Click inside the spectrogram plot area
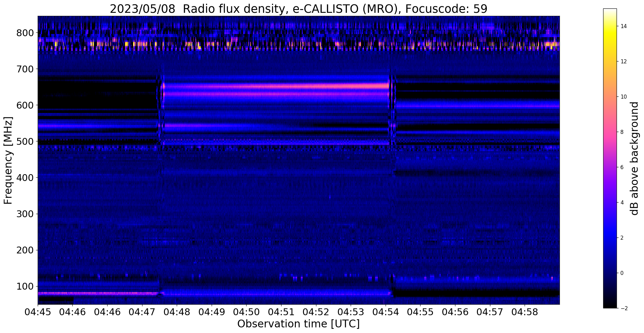This screenshot has width=644, height=333. 299,160
